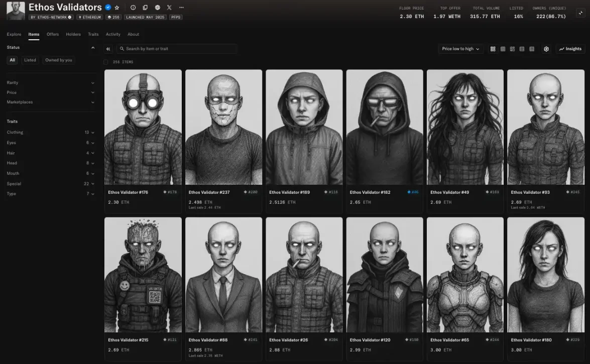Expand the Eyes trait filter
Viewport: 590px width, 364px height.
(50, 143)
